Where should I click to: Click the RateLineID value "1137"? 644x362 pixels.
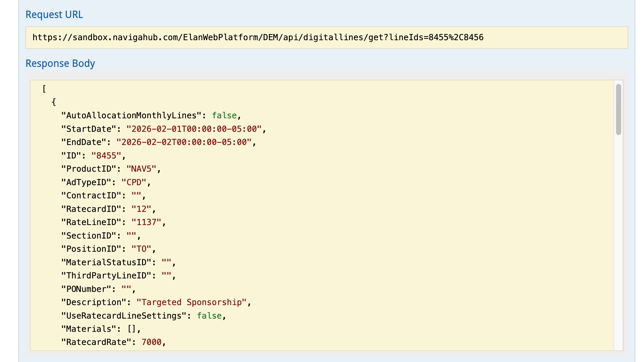(x=146, y=222)
